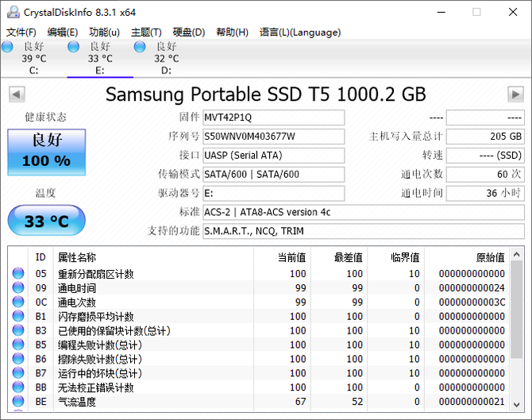Click status circle for attribute B7
This screenshot has height=420, width=532.
pos(18,373)
